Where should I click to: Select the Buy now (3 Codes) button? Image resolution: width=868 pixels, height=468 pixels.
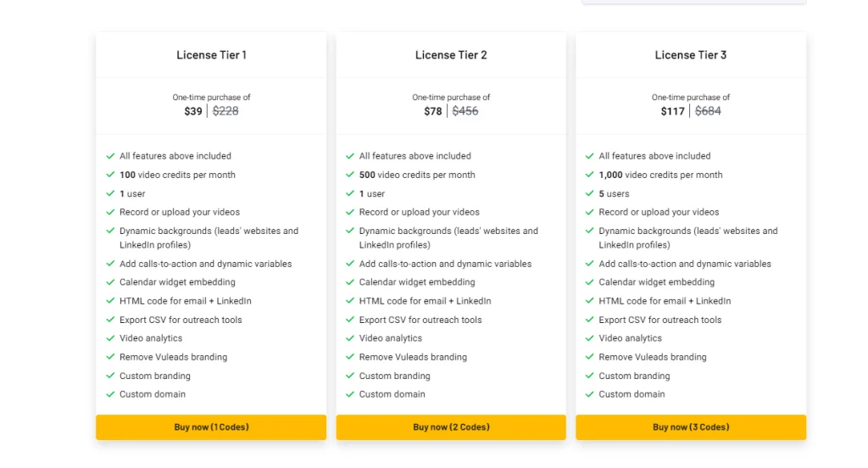point(691,427)
